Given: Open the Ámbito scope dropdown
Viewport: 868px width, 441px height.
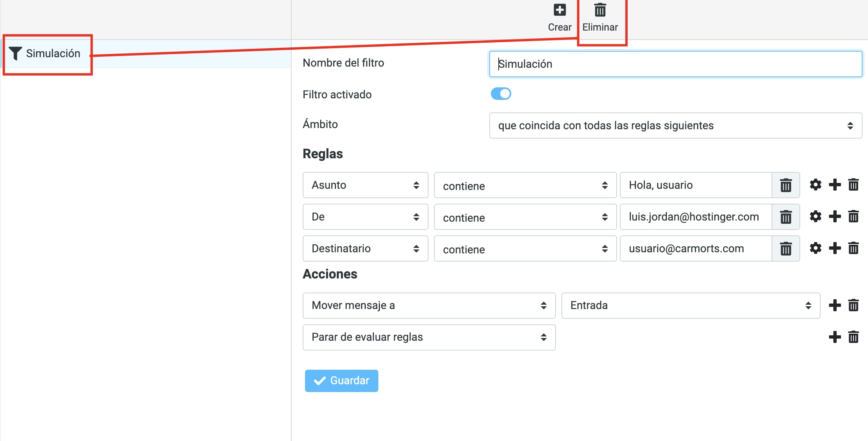Looking at the screenshot, I should pos(675,126).
